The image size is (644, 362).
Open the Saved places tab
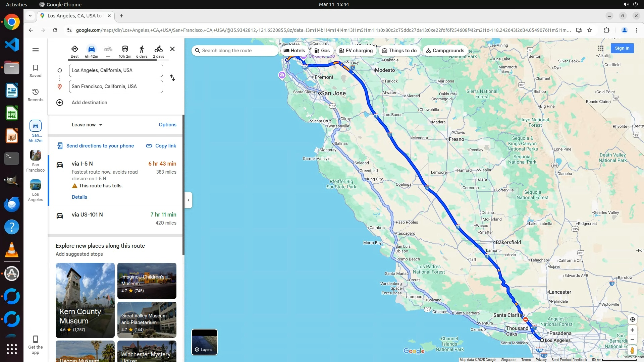point(36,71)
